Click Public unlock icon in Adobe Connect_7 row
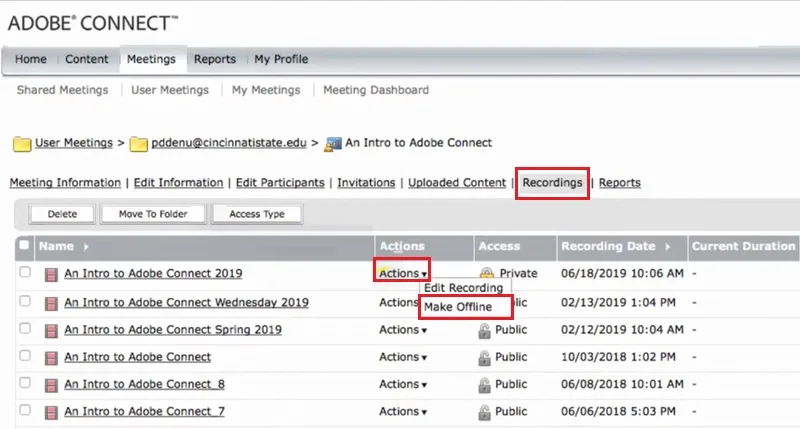This screenshot has height=429, width=800. tap(484, 412)
